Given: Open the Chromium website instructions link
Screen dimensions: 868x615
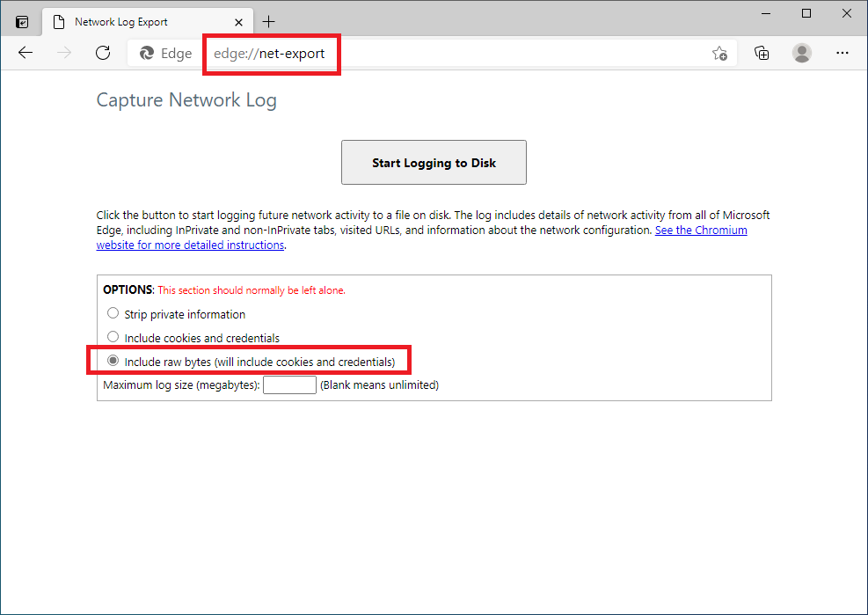Looking at the screenshot, I should [700, 231].
